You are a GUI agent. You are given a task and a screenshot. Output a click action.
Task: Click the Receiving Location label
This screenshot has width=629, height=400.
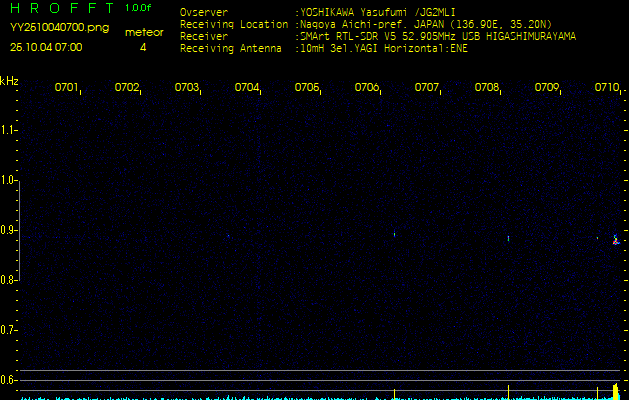pos(234,24)
